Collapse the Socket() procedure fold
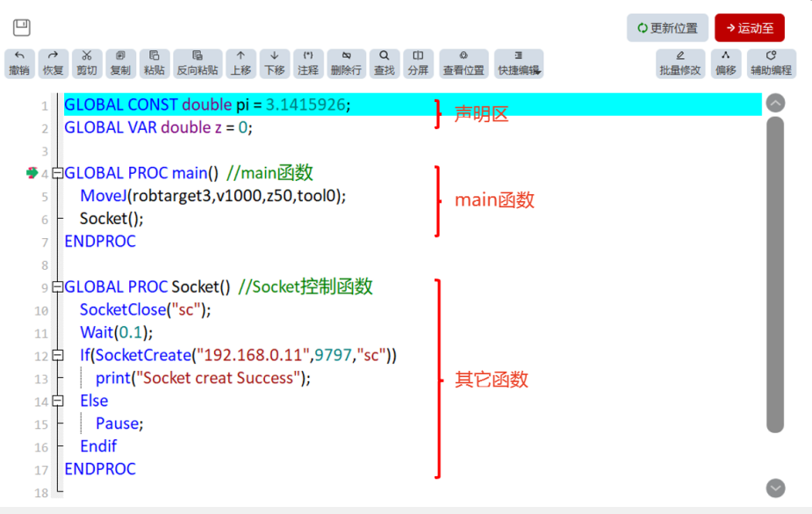 58,287
